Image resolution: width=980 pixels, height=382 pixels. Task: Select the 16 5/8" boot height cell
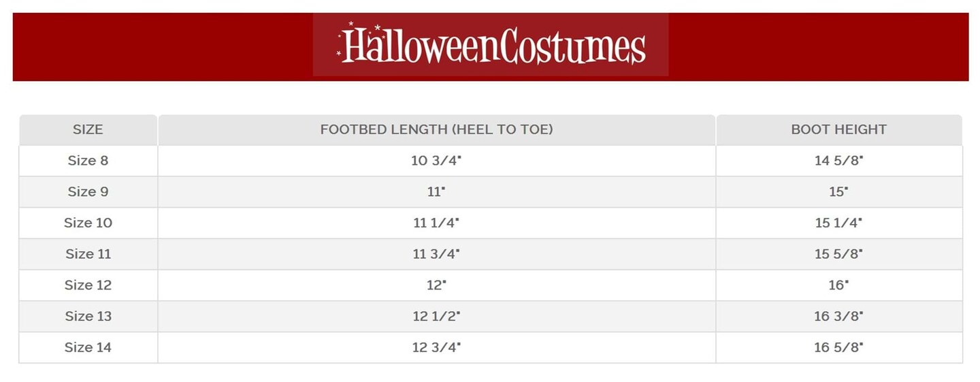(x=838, y=347)
